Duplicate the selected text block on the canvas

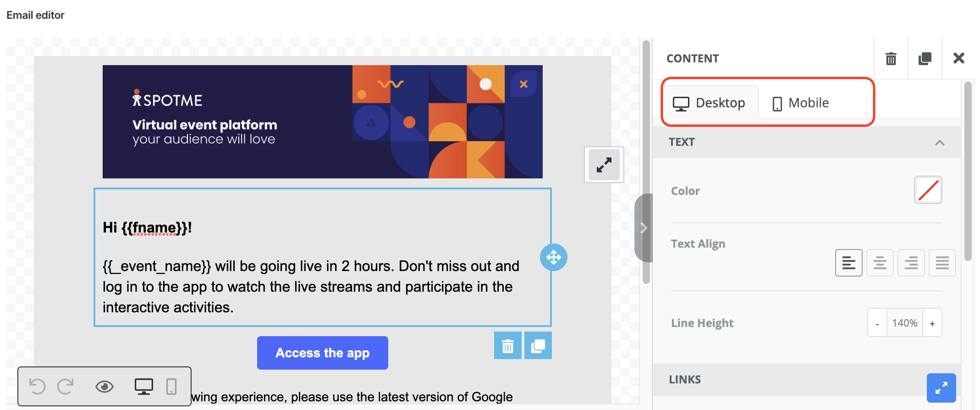tap(538, 346)
